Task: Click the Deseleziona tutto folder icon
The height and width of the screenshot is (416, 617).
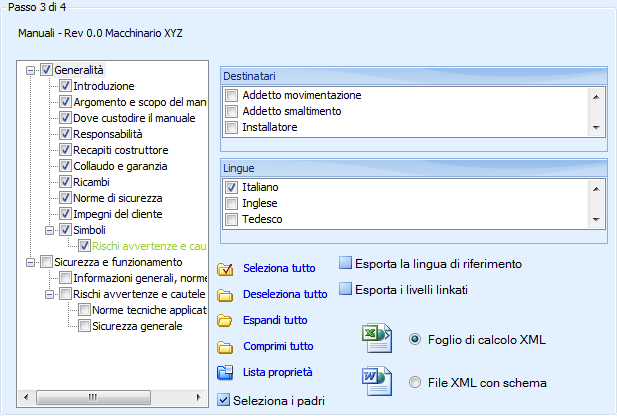Action: (225, 295)
